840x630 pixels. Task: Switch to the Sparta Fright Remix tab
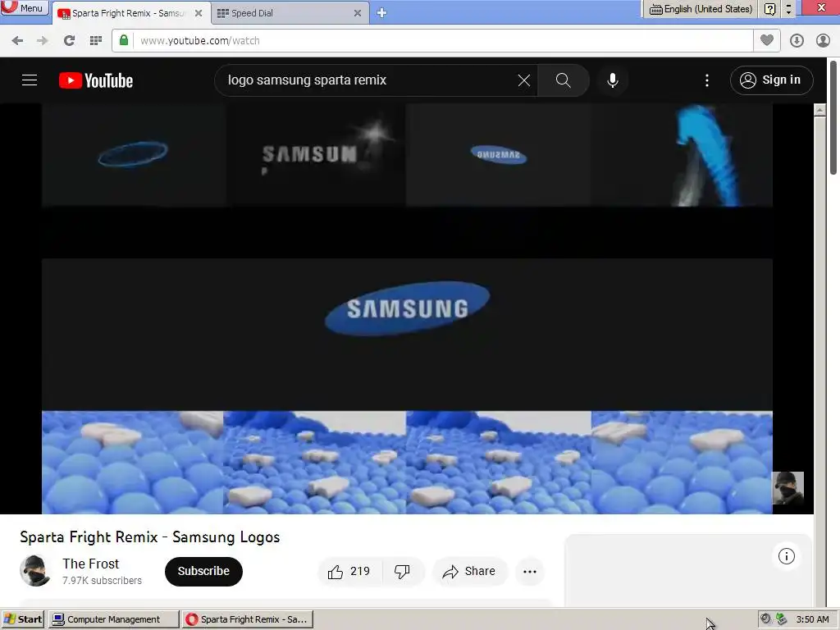129,13
